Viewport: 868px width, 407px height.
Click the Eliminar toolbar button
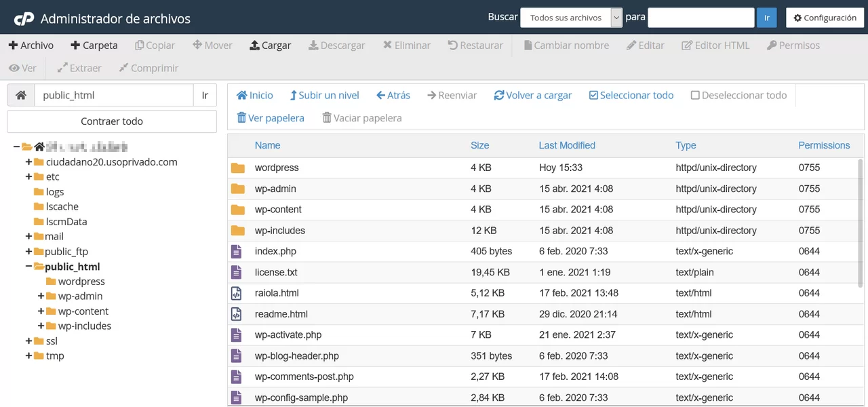[x=407, y=45]
